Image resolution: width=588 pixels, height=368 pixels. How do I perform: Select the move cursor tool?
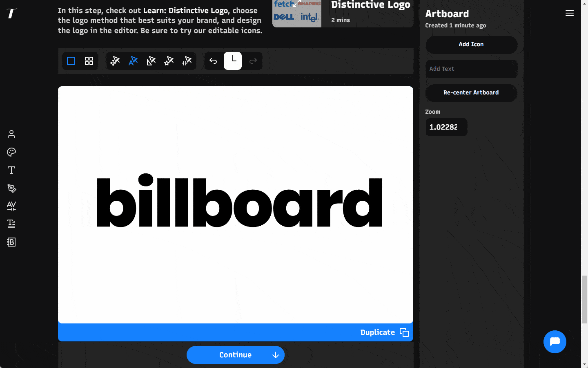point(115,61)
